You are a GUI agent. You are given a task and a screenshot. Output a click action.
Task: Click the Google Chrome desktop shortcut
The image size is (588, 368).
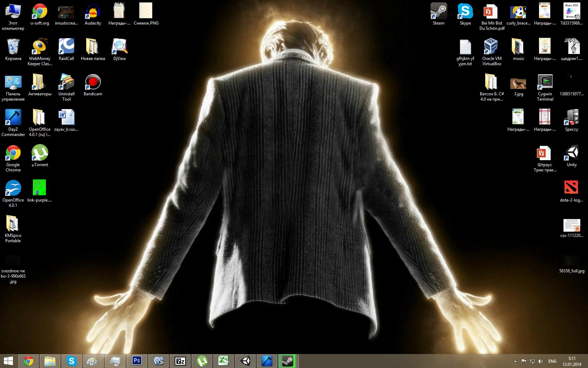(13, 158)
